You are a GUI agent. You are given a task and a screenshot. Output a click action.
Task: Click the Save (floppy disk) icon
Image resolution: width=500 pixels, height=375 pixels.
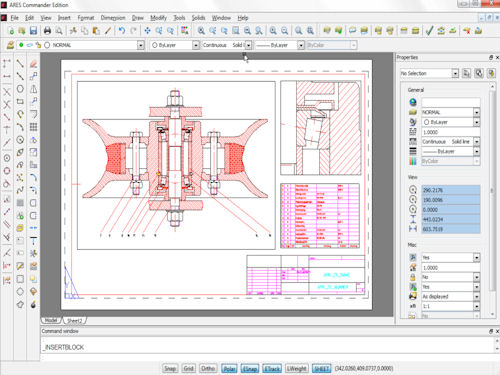(x=33, y=31)
